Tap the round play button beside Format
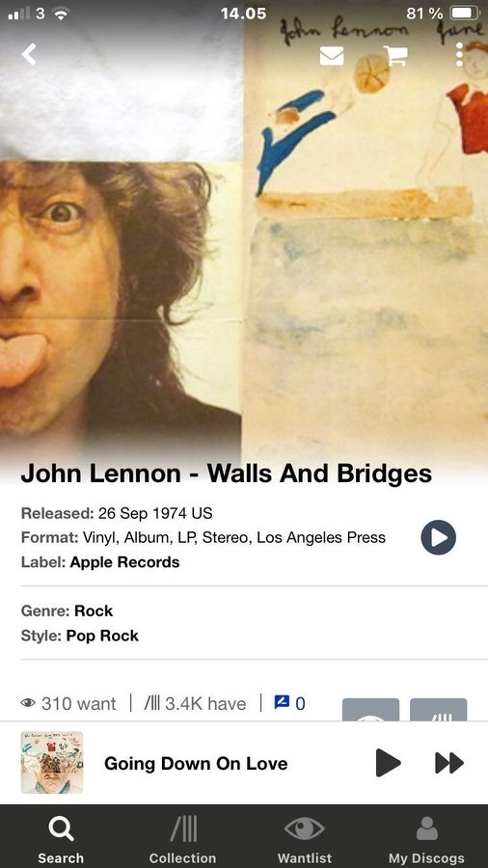Image resolution: width=488 pixels, height=868 pixels. pos(438,537)
